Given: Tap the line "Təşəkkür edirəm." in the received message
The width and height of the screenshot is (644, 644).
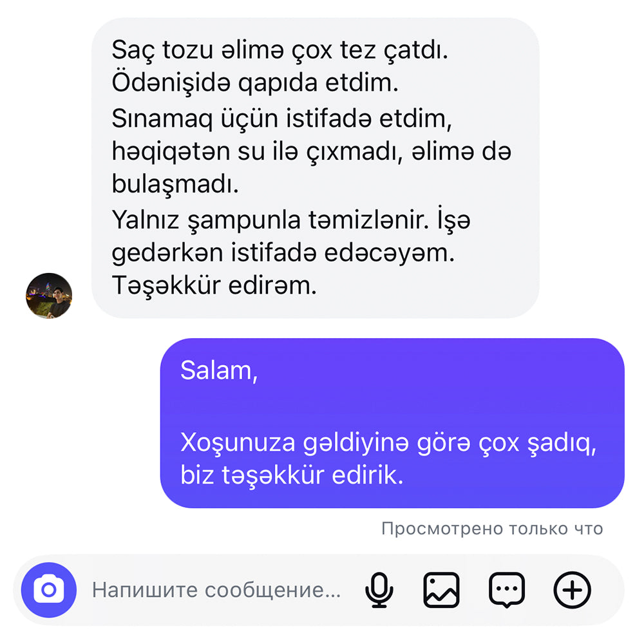Looking at the screenshot, I should pos(214,285).
